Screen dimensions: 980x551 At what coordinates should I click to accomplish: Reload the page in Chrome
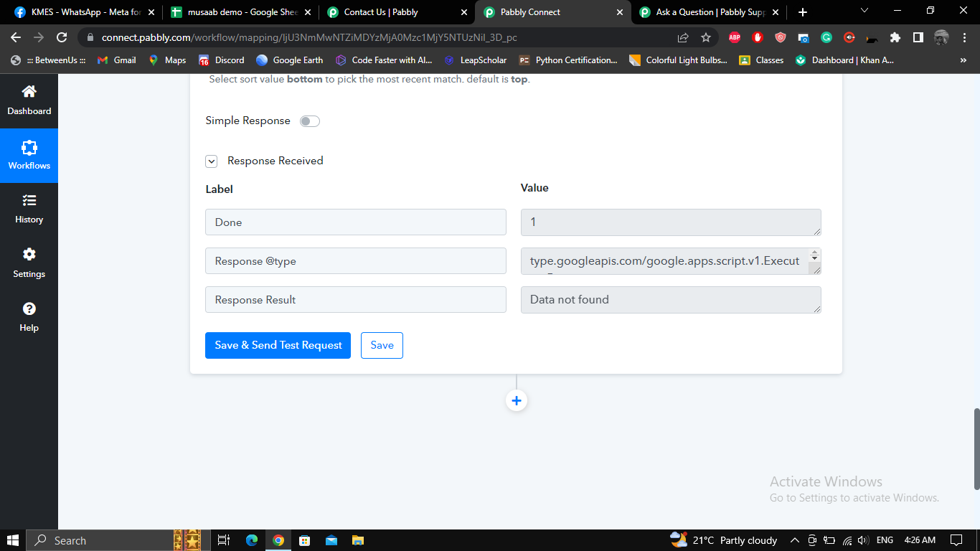tap(62, 37)
